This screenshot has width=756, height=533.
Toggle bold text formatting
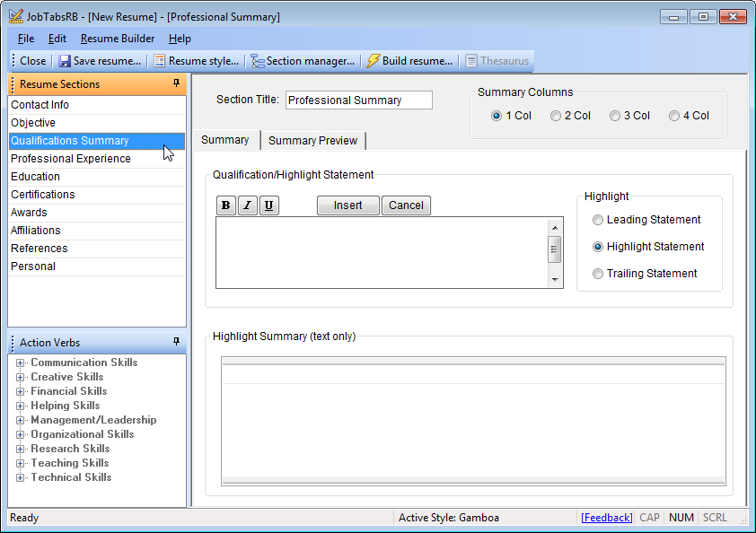tap(226, 205)
